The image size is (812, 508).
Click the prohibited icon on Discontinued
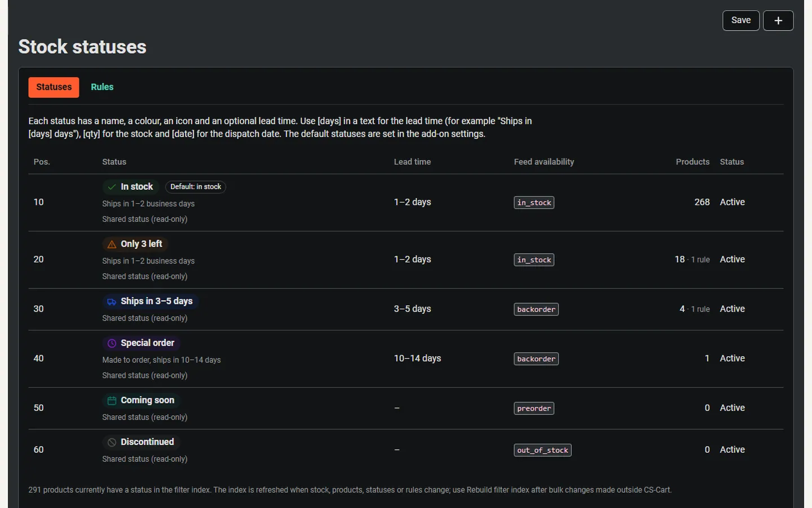[112, 443]
